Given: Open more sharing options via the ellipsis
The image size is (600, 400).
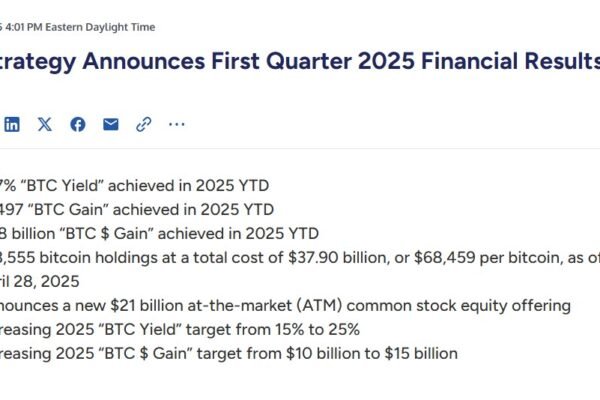Looking at the screenshot, I should [x=177, y=124].
